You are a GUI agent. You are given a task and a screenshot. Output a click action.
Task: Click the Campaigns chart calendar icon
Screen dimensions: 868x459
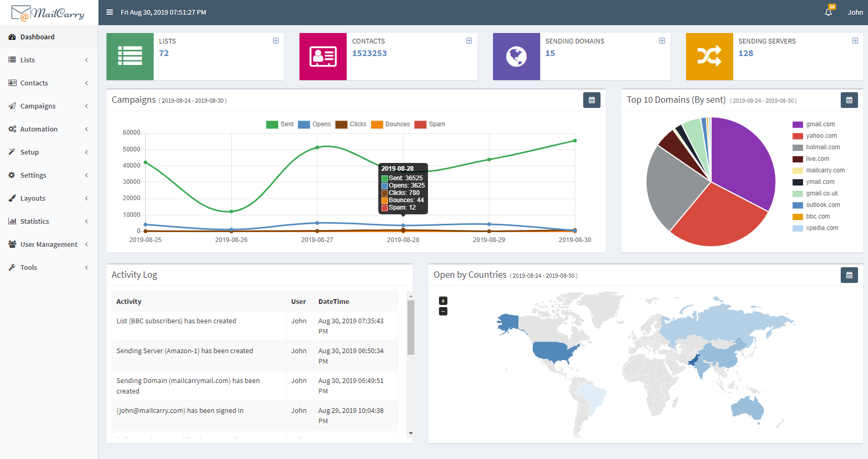click(592, 100)
